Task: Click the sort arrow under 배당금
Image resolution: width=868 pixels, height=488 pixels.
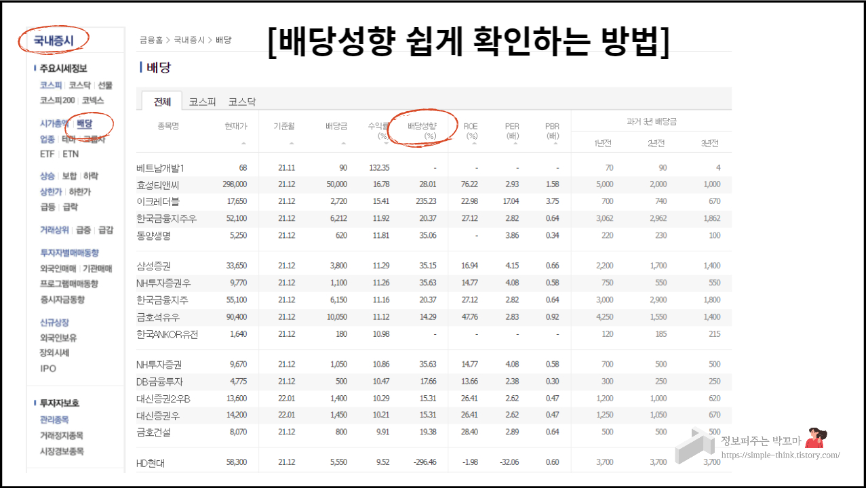Action: point(344,143)
